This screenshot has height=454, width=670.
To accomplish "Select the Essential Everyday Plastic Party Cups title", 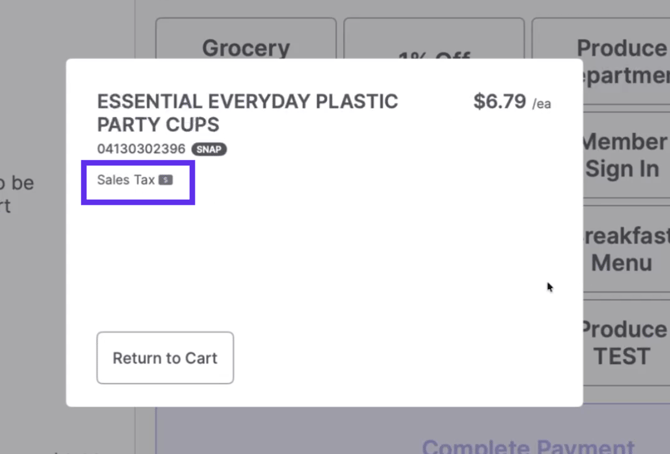I will coord(247,113).
